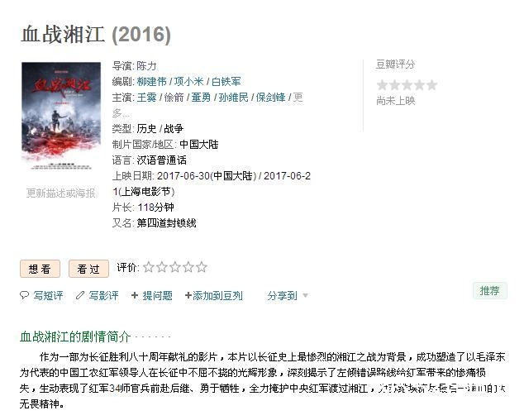This screenshot has width=524, height=420.
Task: Open actor 王霙 profile link
Action: [x=147, y=98]
